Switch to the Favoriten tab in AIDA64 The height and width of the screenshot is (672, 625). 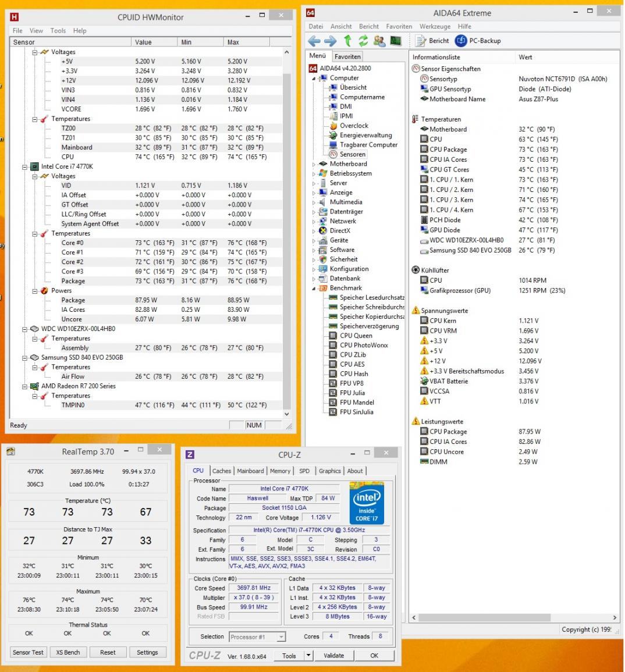tap(347, 56)
